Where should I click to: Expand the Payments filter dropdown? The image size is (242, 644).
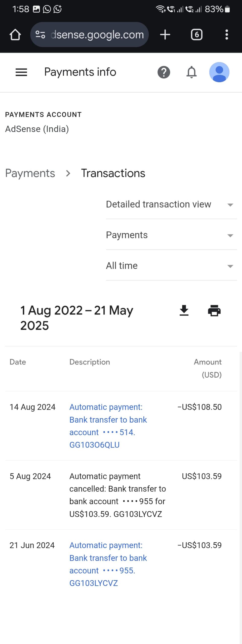click(x=171, y=235)
